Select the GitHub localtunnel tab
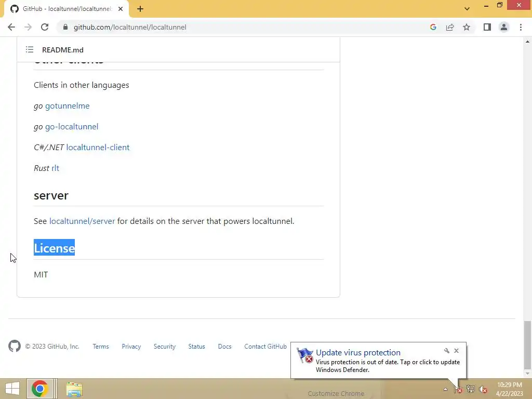532x399 pixels. 66,9
